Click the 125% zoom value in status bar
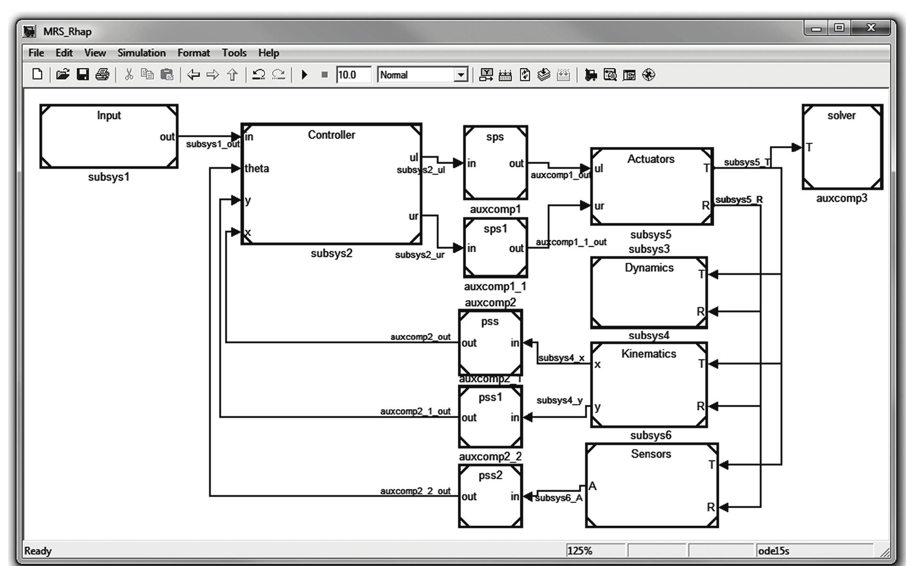This screenshot has width=924, height=566. coord(580,551)
